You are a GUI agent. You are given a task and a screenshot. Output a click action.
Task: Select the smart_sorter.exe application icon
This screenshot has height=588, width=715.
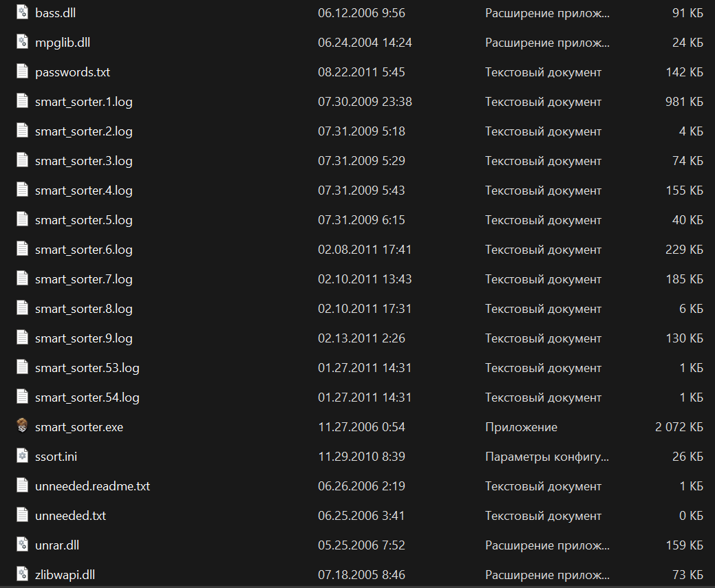[22, 426]
